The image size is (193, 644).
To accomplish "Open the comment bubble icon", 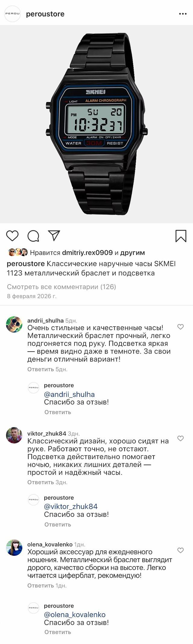I will (x=33, y=236).
